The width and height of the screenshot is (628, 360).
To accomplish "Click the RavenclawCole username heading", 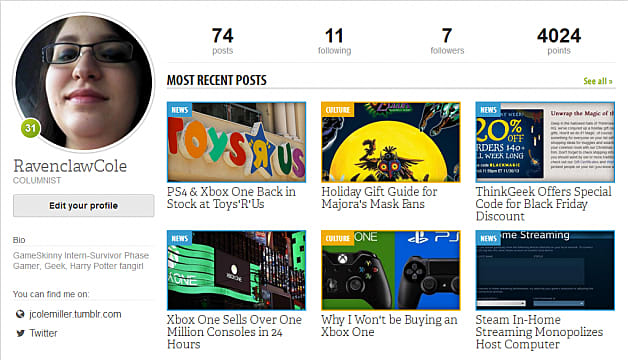I will pyautogui.click(x=70, y=166).
